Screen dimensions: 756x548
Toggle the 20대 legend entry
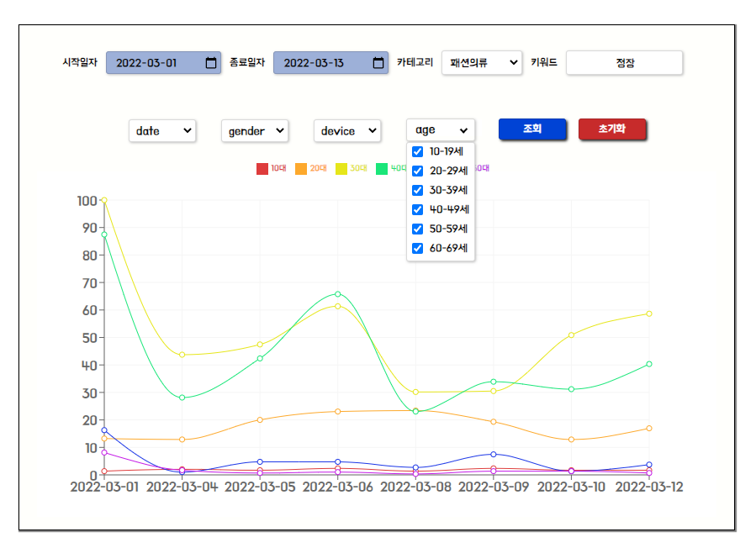click(x=314, y=168)
